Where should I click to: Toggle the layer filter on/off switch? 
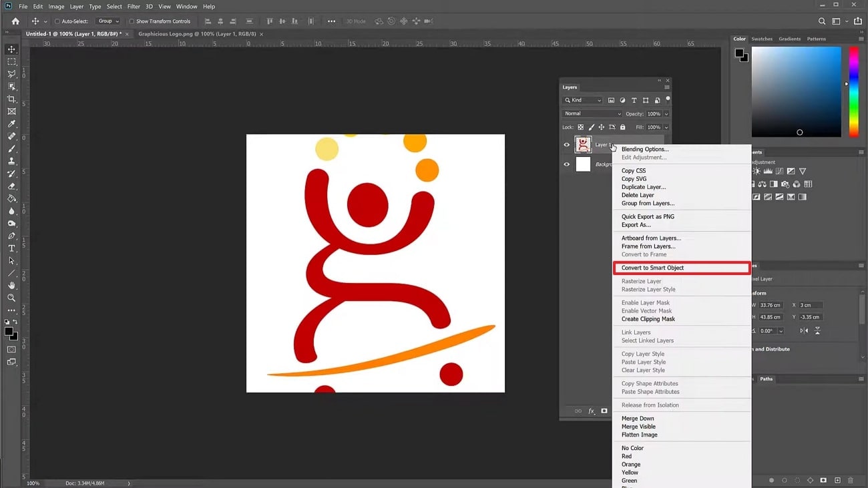point(668,99)
